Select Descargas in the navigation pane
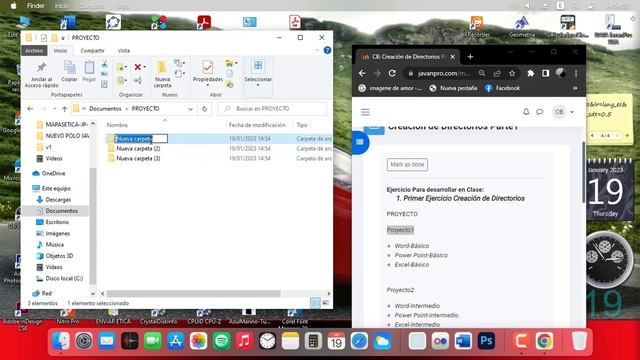 58,200
